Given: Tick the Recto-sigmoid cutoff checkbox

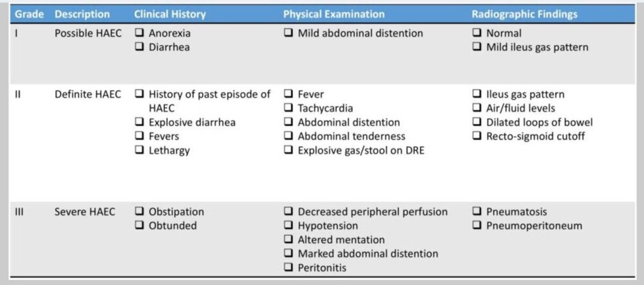Looking at the screenshot, I should pos(477,136).
